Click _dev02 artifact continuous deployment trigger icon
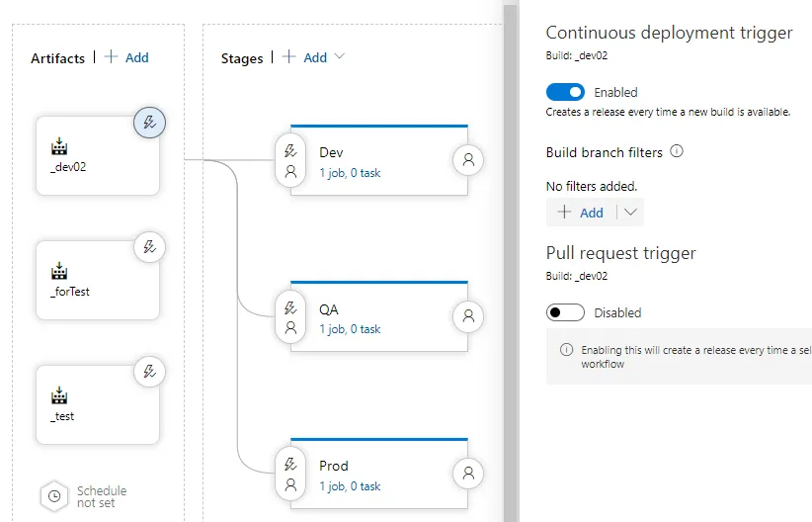Viewport: 812px width, 522px height. point(149,123)
